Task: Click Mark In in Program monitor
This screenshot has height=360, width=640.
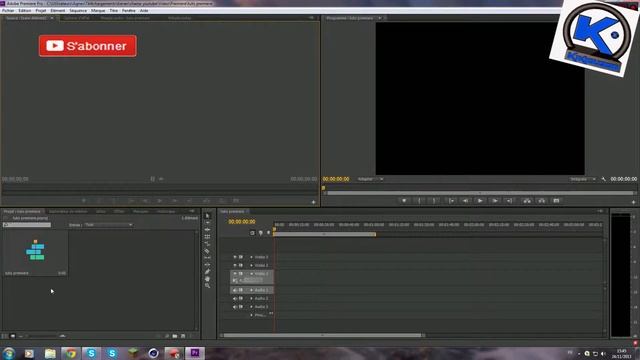Action: click(419, 201)
